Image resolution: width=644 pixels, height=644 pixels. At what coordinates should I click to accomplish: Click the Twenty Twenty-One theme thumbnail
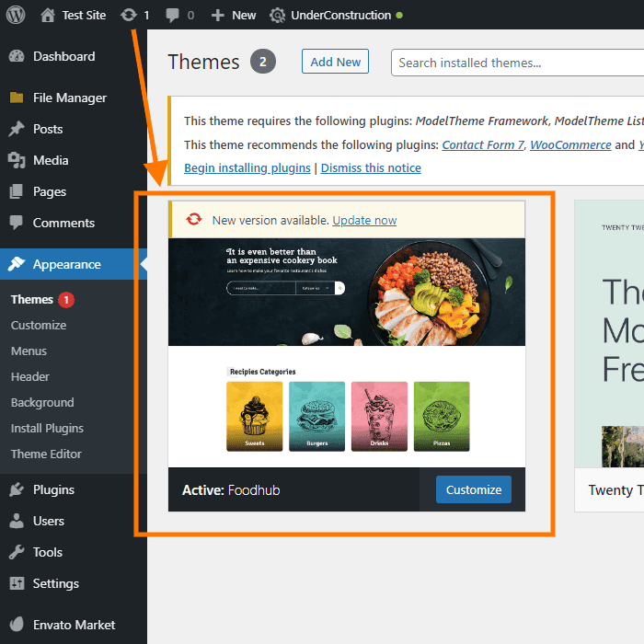(609, 333)
